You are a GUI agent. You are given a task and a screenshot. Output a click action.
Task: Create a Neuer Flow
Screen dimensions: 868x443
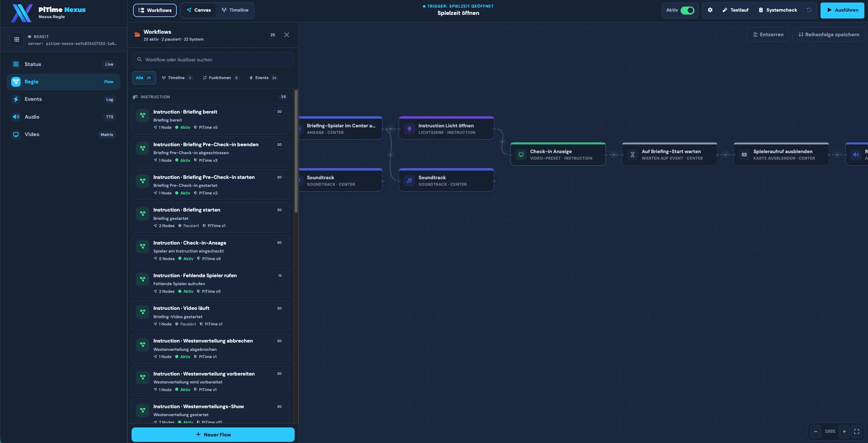coord(213,435)
